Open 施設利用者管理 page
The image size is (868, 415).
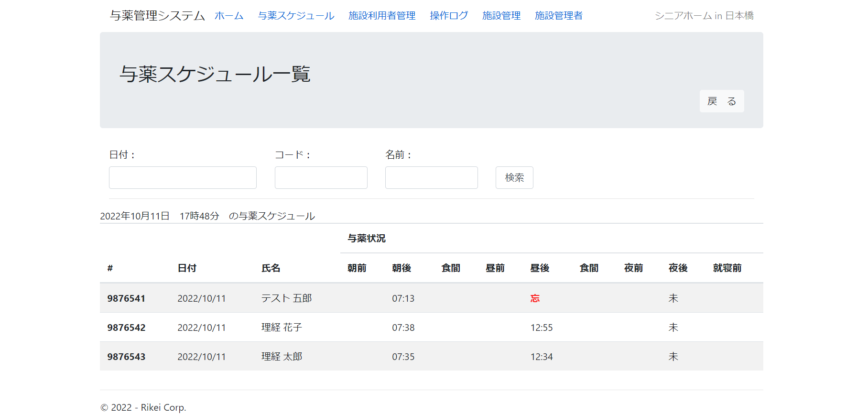[x=382, y=16]
